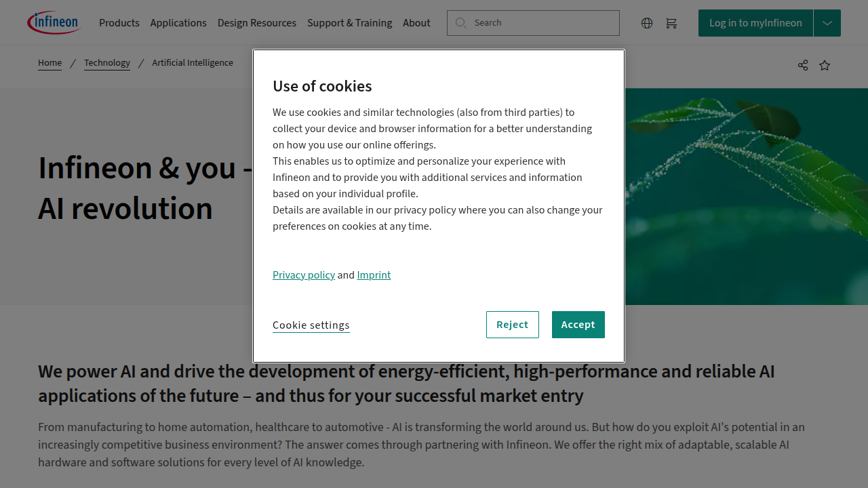Image resolution: width=868 pixels, height=488 pixels.
Task: Click the green leaf hero image
Action: click(x=746, y=197)
